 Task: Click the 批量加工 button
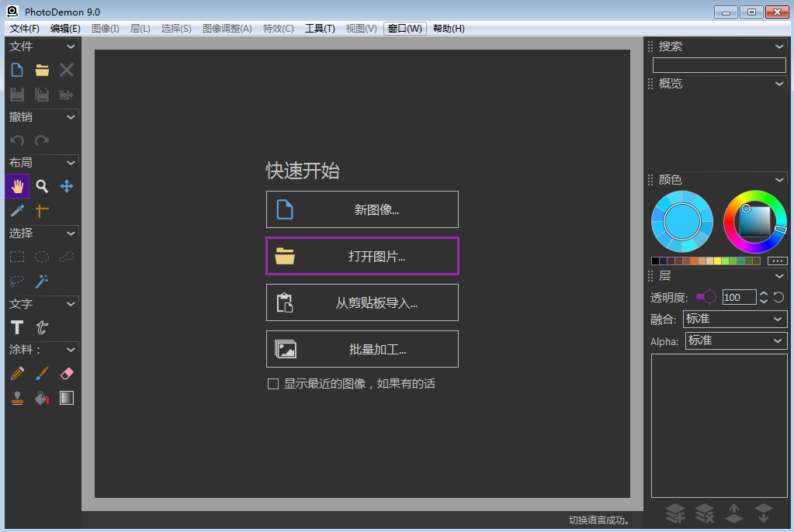[x=362, y=349]
